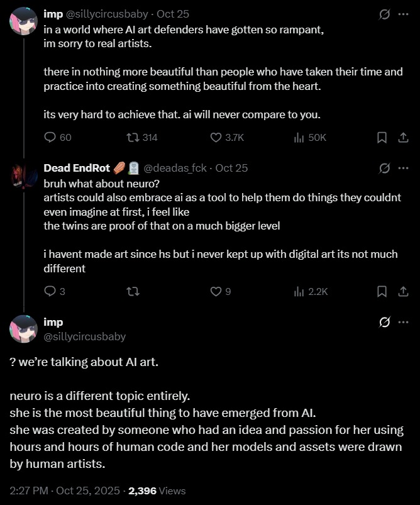Reply to Dead EndRot's tweet

pos(51,291)
